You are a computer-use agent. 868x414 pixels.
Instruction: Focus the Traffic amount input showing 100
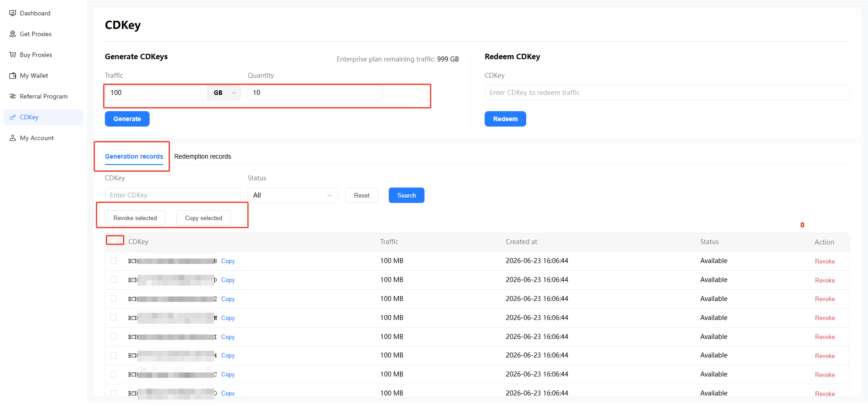coord(156,93)
